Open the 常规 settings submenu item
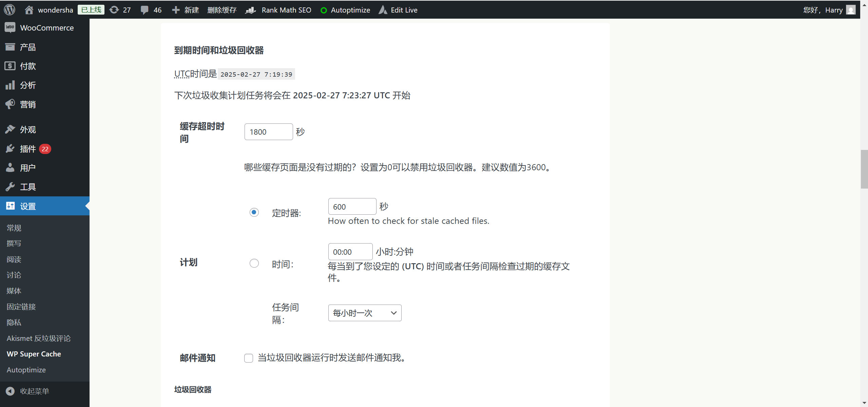This screenshot has width=868, height=407. pyautogui.click(x=14, y=228)
